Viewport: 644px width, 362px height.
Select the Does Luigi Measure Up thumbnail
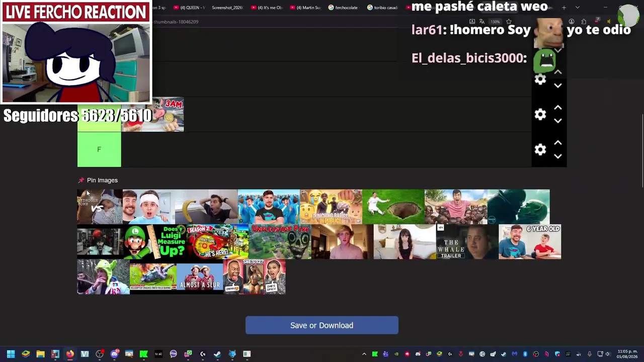click(154, 242)
